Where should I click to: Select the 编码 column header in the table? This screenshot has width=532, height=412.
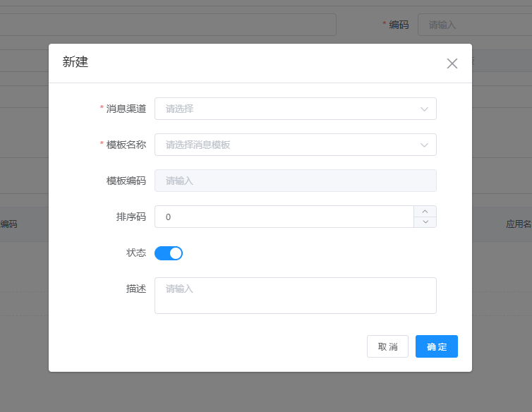[9, 224]
